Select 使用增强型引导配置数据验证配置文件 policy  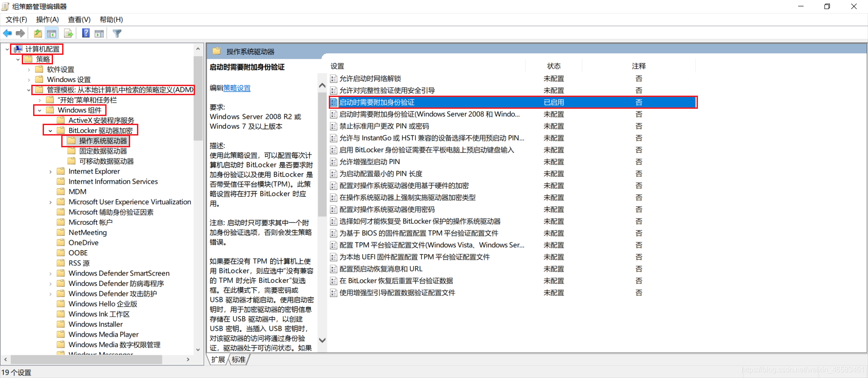pos(397,293)
